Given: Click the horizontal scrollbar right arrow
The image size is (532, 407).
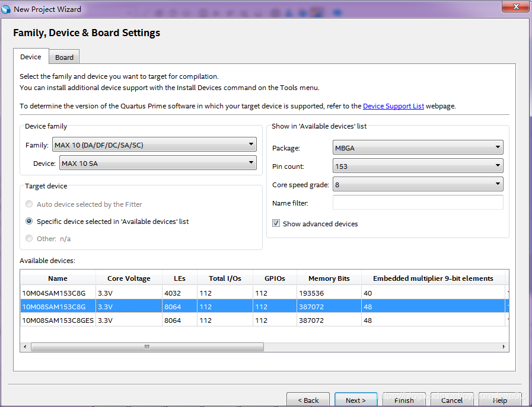Looking at the screenshot, I should (x=504, y=347).
